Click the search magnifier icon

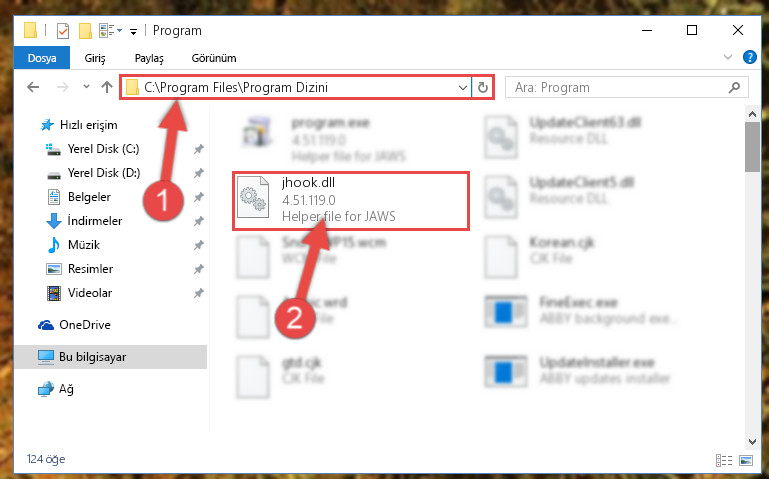[734, 87]
